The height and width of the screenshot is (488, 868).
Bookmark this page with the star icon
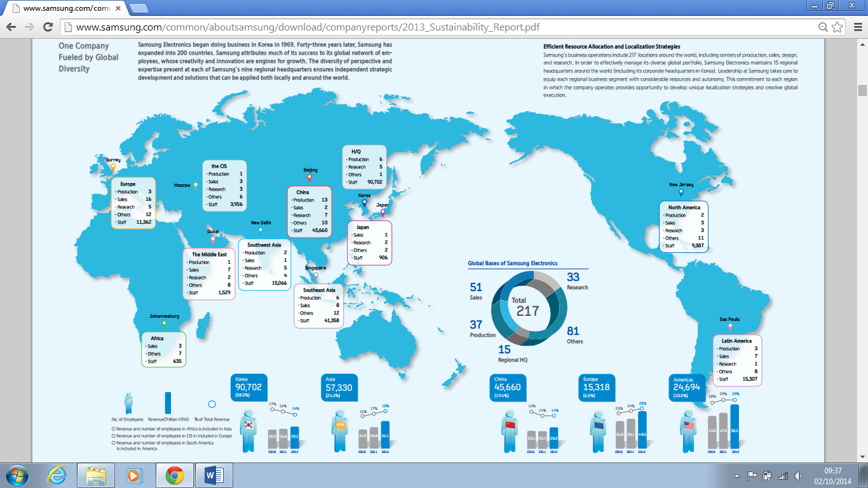(x=837, y=27)
